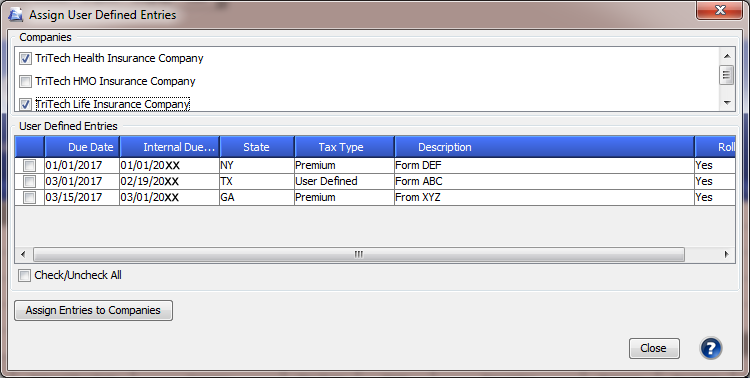750x378 pixels.
Task: Check TriTech HMO Insurance Company
Action: [x=25, y=82]
